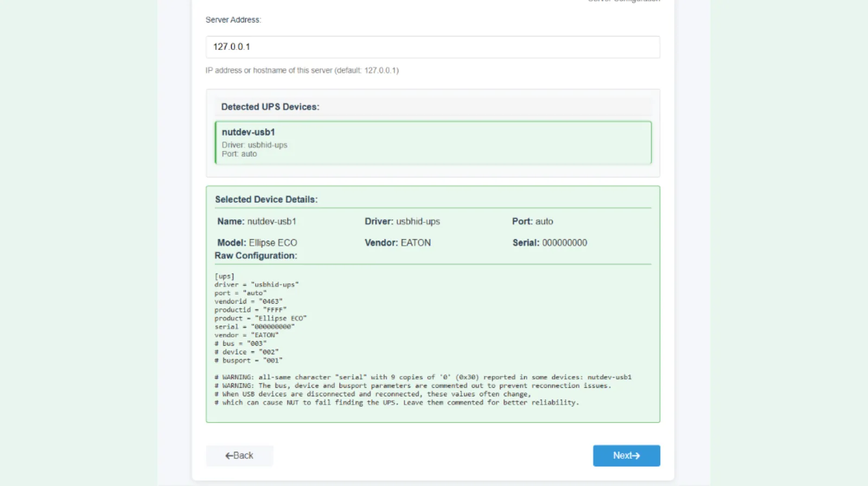Click the IP address or hostname help text
The height and width of the screenshot is (486, 868).
coord(302,71)
